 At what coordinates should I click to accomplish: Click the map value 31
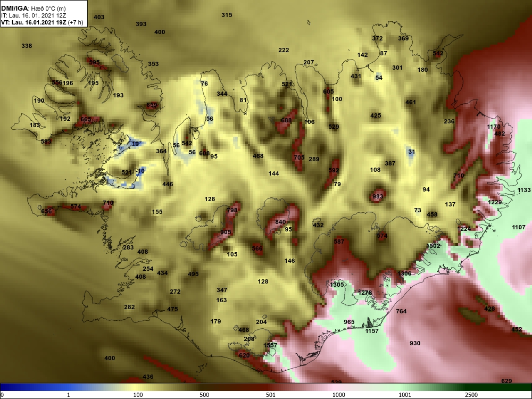pos(412,152)
